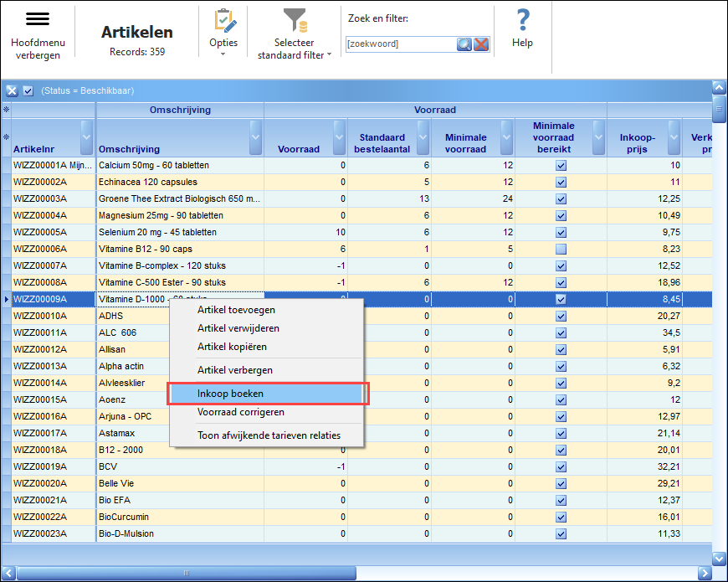This screenshot has width=728, height=582.
Task: Focus the zoekwoord search field
Action: coord(401,44)
